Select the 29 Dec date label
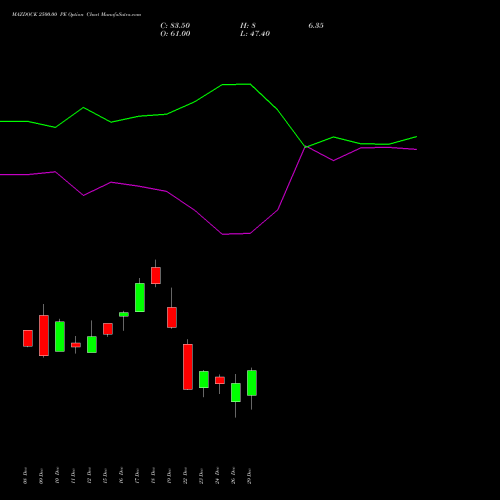The height and width of the screenshot is (500, 500). (249, 476)
